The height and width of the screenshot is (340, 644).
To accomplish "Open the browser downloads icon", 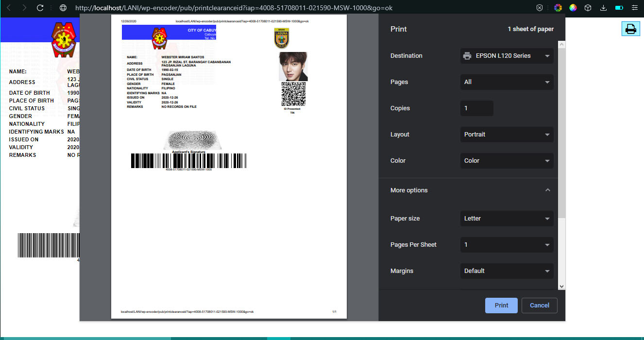I will click(603, 8).
